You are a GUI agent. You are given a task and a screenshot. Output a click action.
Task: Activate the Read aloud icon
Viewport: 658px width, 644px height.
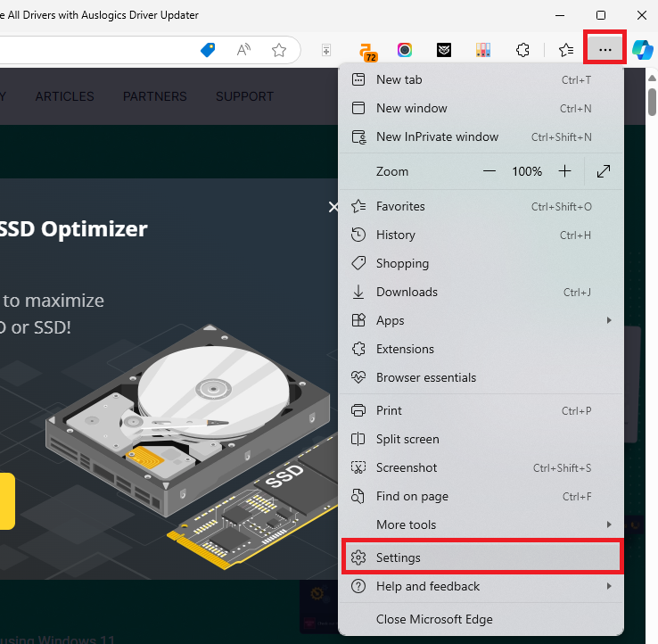click(x=243, y=50)
